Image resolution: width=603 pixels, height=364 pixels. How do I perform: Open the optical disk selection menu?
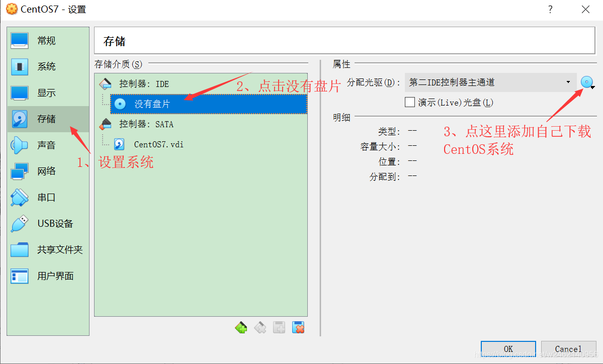[x=587, y=82]
